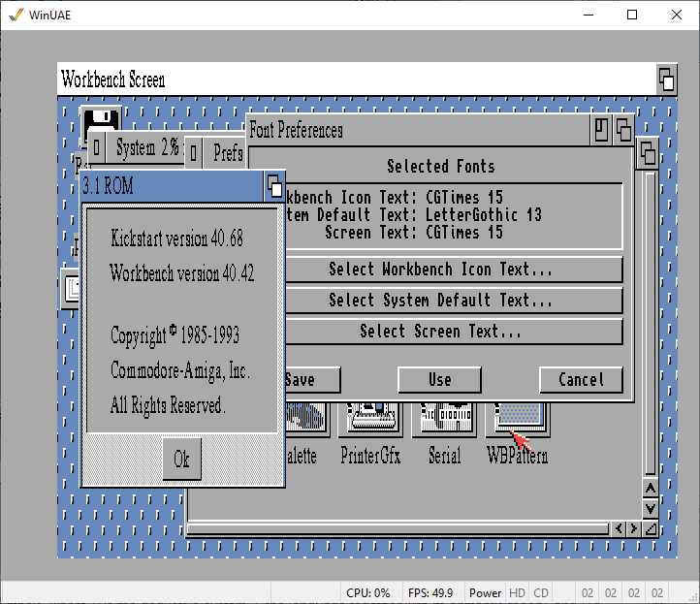
Task: Click the scroll right arrow in Prefs window
Action: (x=633, y=529)
